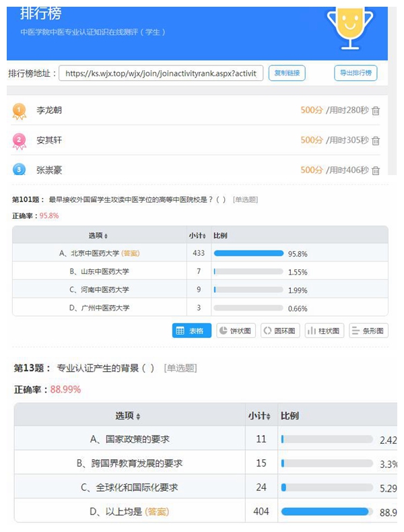
Task: Click the gold first-place medal icon
Action: point(19,110)
